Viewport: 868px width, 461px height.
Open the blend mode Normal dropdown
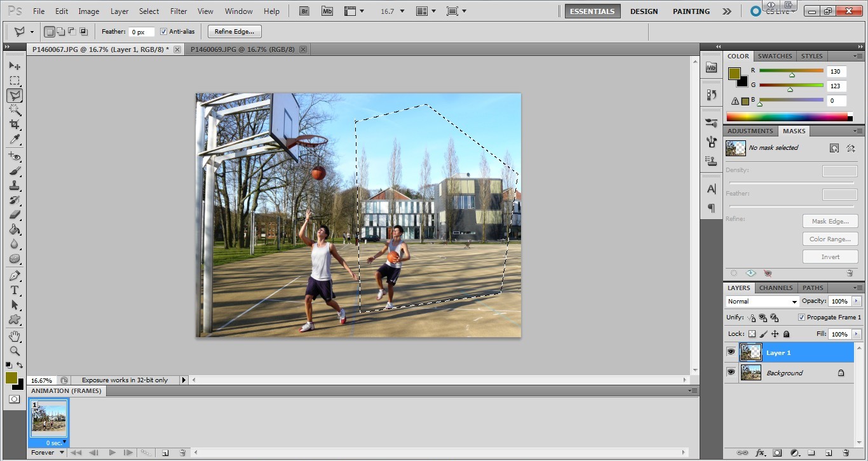point(762,302)
